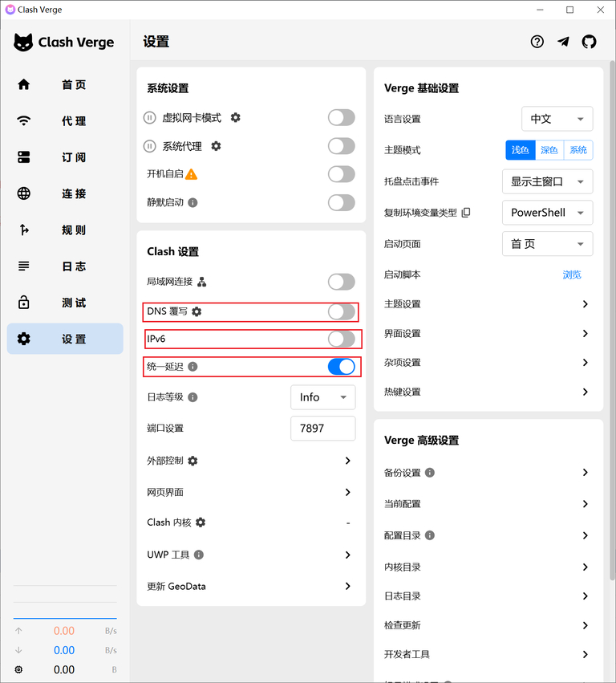Screen dimensions: 616x683
Task: Open the 内核目录 row
Action: tap(488, 567)
